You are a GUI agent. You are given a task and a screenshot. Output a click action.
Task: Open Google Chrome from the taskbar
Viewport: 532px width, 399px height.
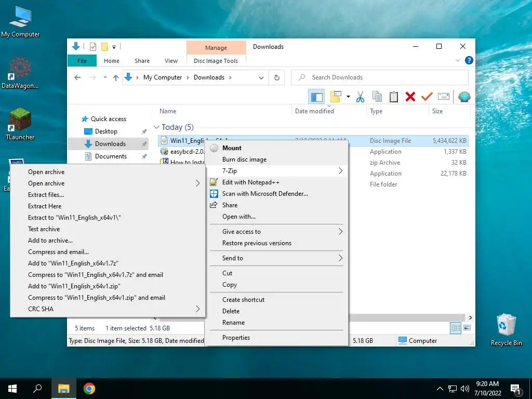point(89,389)
